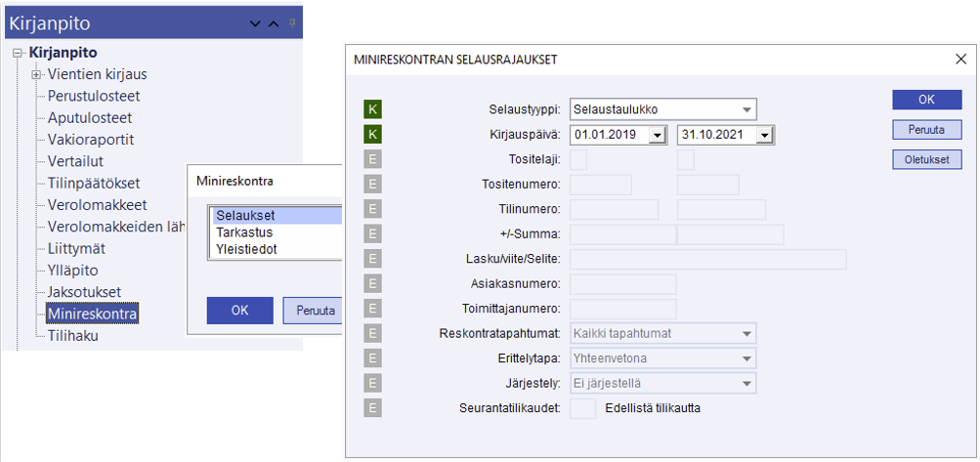Click the Lasku/viite/Selite input field
The height and width of the screenshot is (462, 980).
707,259
